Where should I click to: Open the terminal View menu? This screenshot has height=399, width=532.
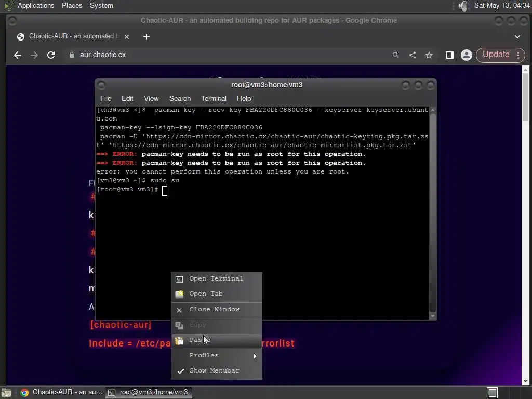pos(151,98)
